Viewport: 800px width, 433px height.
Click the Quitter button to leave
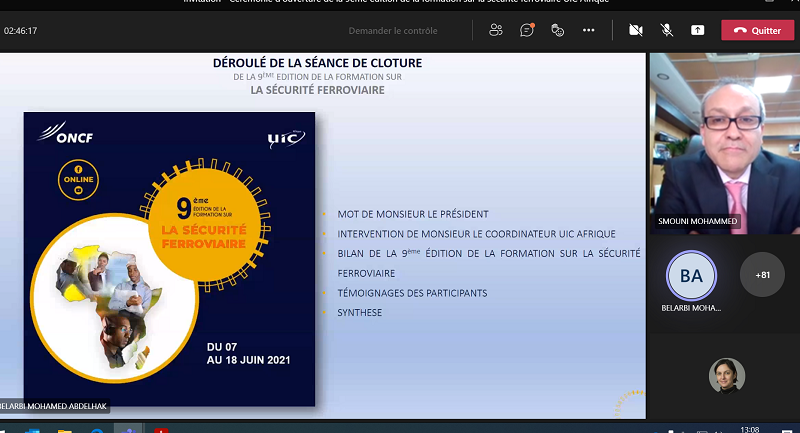pos(758,31)
